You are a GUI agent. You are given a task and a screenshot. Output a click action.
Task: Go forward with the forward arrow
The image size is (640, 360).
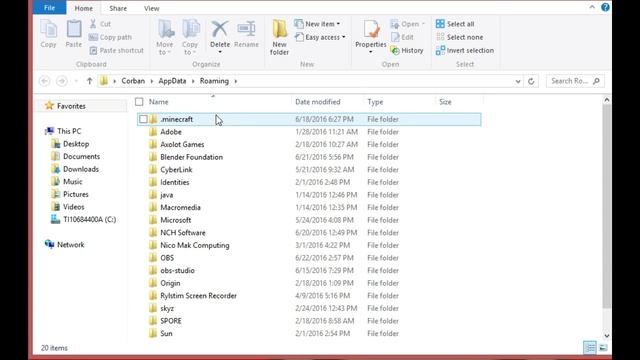click(x=62, y=81)
